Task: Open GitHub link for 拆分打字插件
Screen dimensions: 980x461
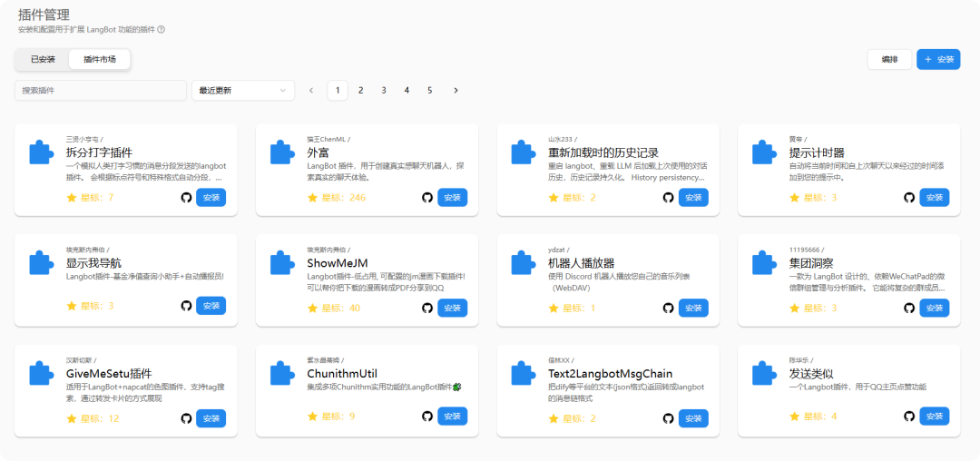Action: [x=186, y=198]
